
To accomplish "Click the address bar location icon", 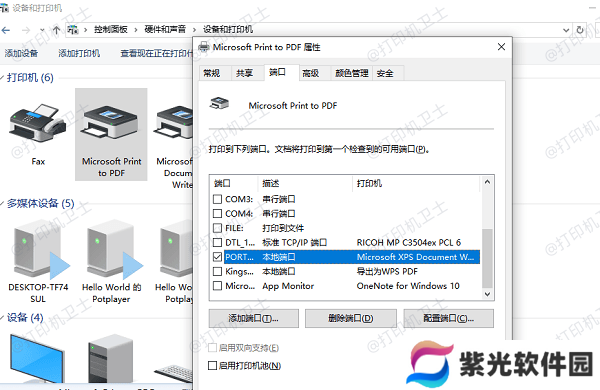I will [x=73, y=29].
